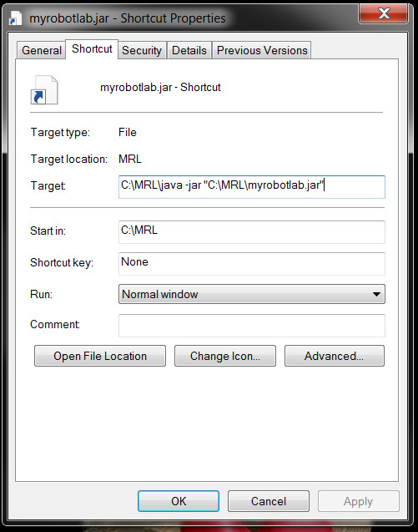Image resolution: width=418 pixels, height=532 pixels.
Task: Open the Run window mode dropdown arrow
Action: (x=376, y=294)
